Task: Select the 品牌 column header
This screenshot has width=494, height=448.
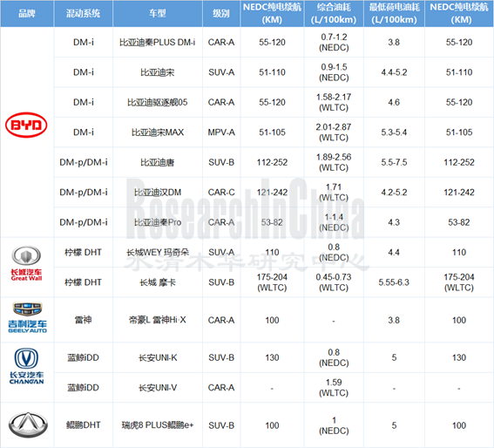Action: coord(27,14)
